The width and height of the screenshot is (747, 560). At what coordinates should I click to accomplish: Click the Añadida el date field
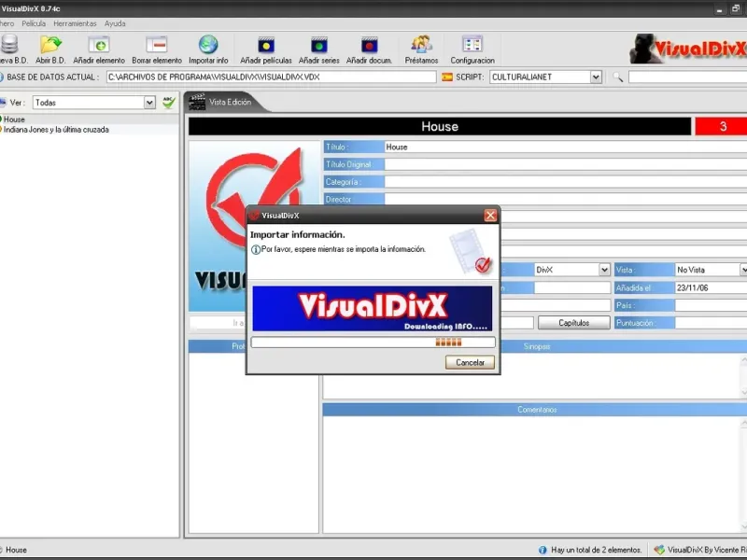click(x=711, y=287)
